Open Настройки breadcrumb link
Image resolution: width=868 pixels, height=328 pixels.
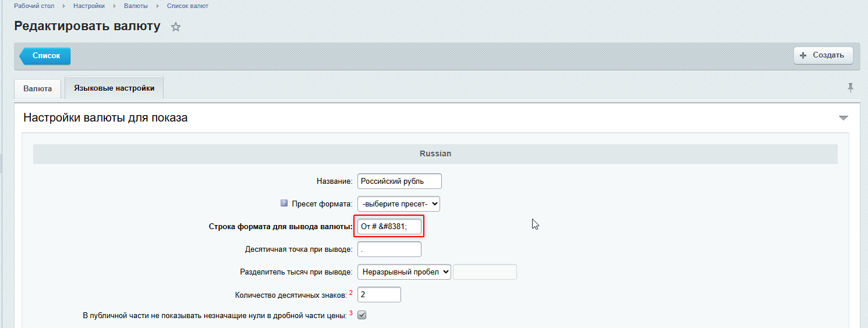89,6
